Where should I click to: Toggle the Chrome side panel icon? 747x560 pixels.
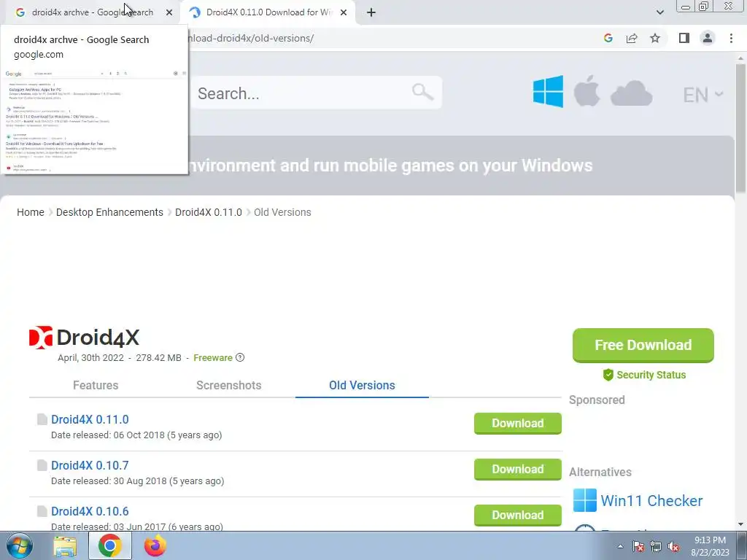click(684, 38)
